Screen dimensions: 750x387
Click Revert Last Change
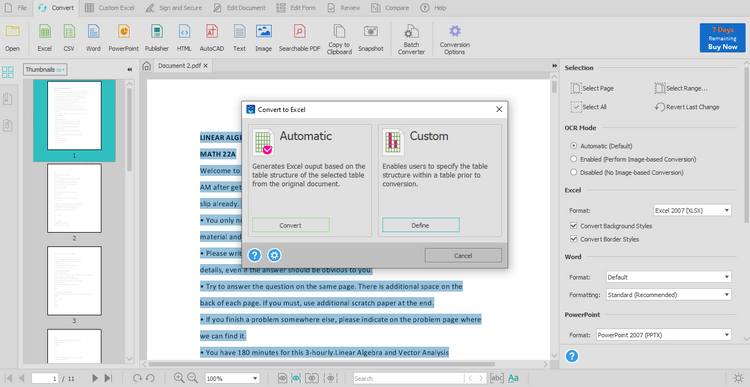click(x=687, y=107)
